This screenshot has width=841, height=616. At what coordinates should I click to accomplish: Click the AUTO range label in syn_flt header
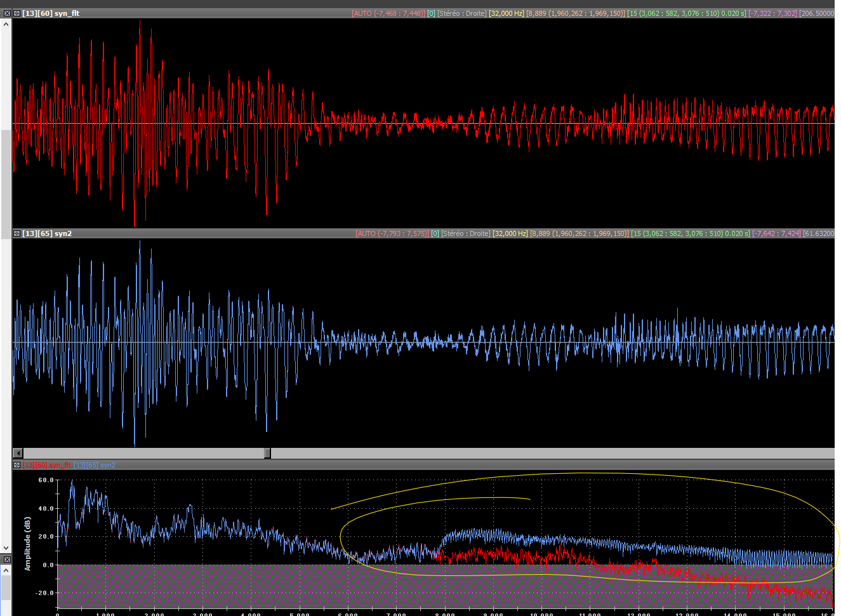(388, 13)
